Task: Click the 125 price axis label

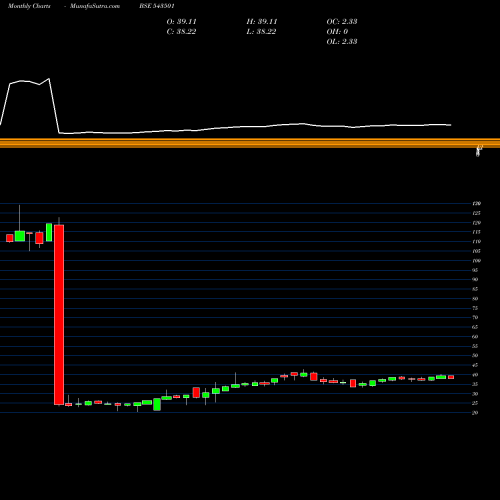Action: point(476,213)
